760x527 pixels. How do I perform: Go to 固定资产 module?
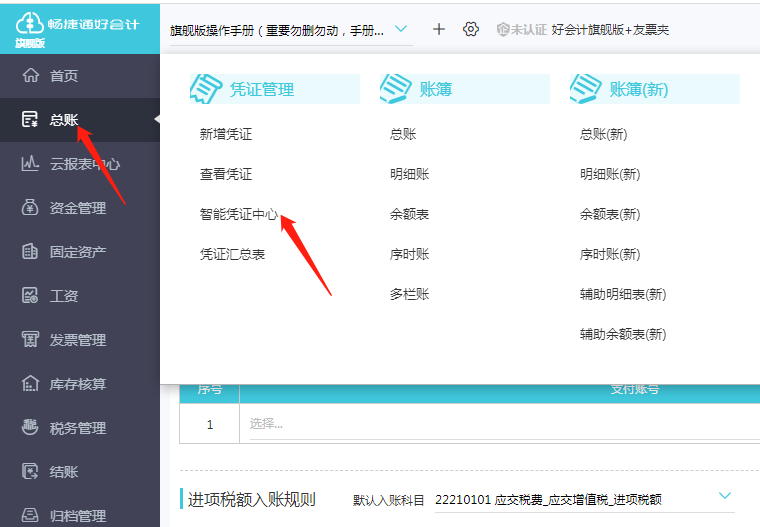click(x=80, y=252)
